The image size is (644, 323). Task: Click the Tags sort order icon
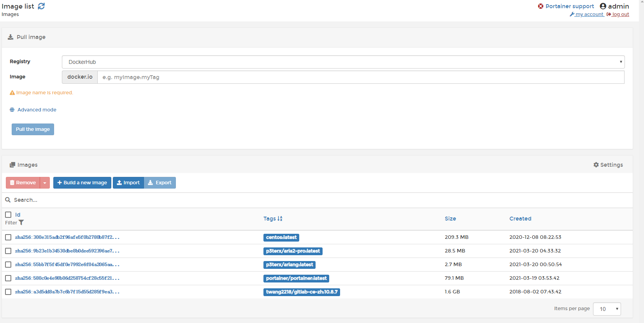280,219
